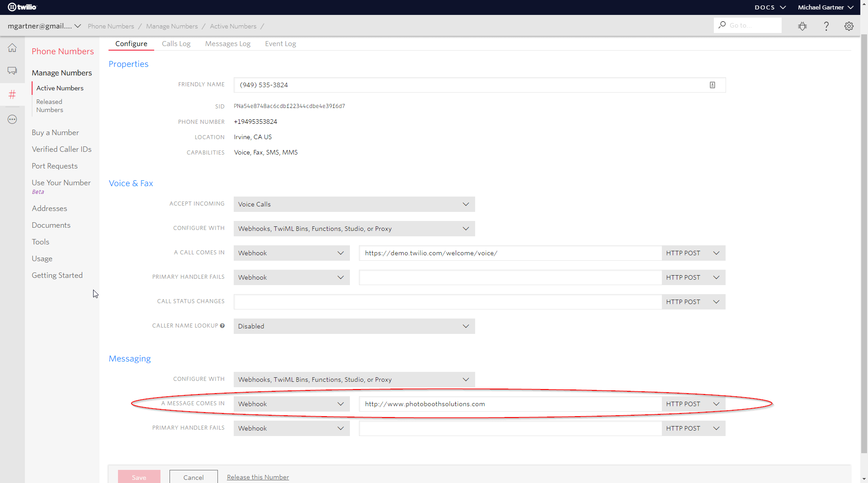
Task: Open Tools page
Action: [x=40, y=242]
